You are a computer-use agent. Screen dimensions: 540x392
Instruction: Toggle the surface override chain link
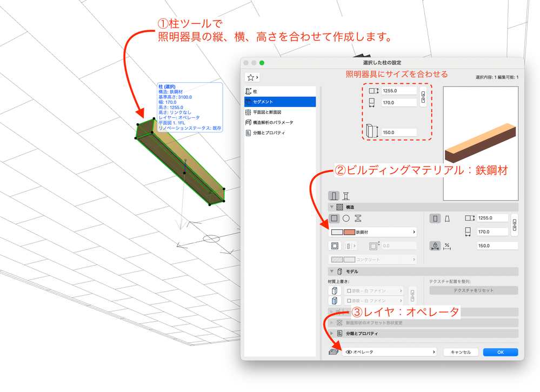click(x=412, y=296)
